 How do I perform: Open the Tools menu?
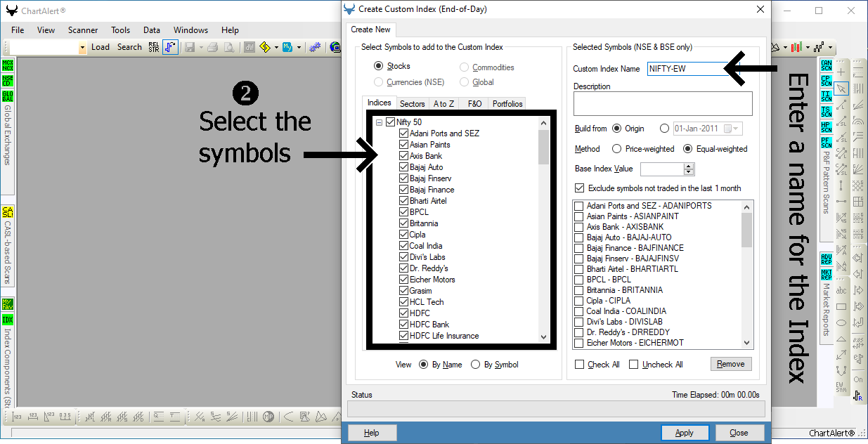tap(120, 30)
